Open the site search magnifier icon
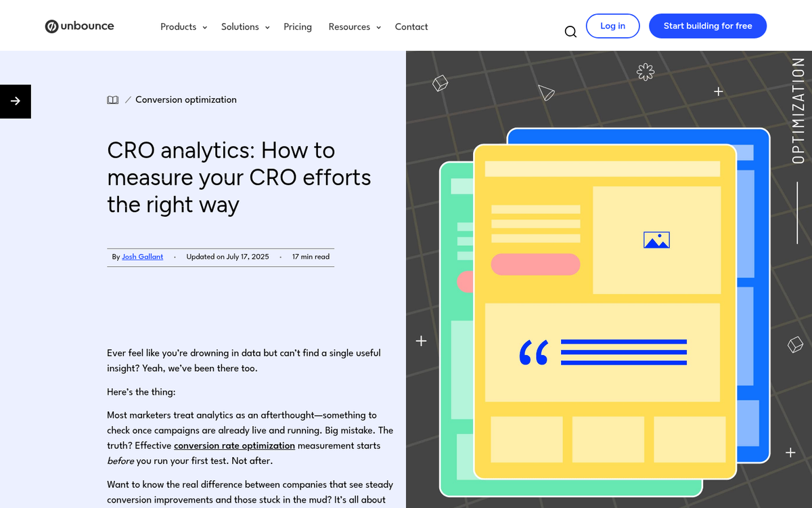Image resolution: width=812 pixels, height=508 pixels. click(x=570, y=31)
